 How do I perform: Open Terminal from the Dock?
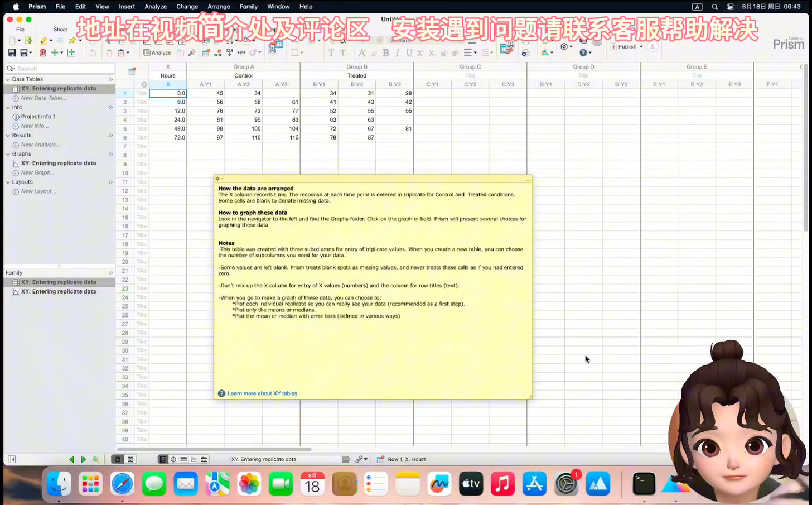(x=644, y=483)
